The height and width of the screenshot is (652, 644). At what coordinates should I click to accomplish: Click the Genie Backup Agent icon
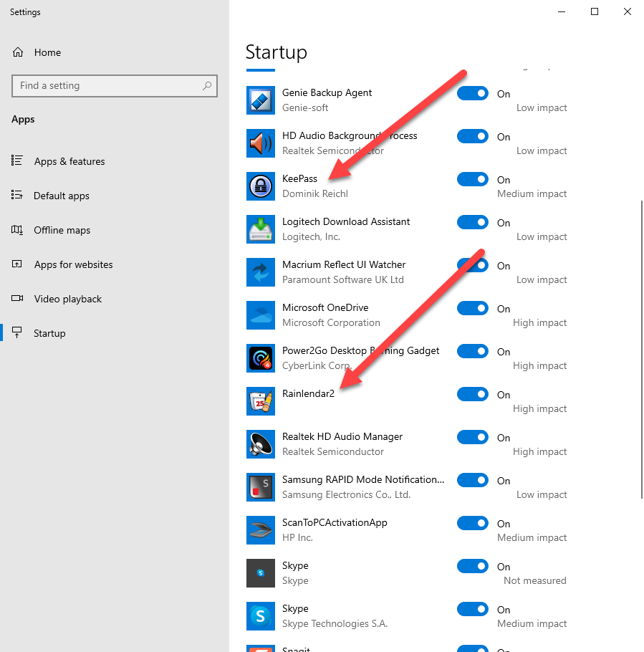tap(260, 100)
